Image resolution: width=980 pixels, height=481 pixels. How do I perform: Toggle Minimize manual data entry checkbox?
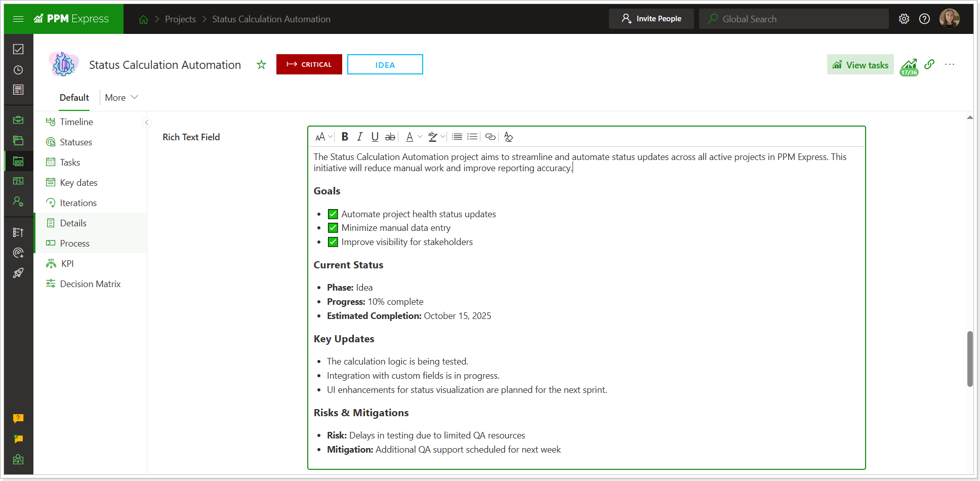(x=333, y=228)
